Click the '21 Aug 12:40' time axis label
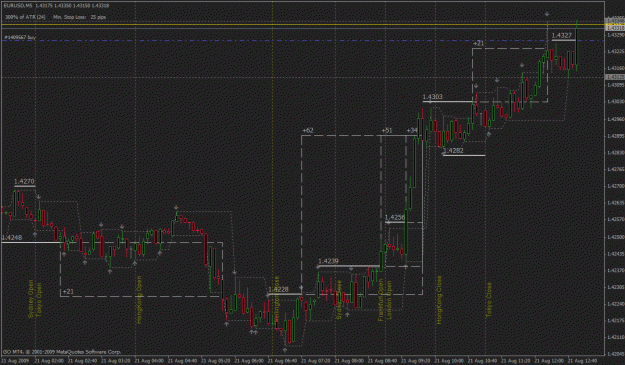Image resolution: width=625 pixels, height=365 pixels. click(583, 361)
